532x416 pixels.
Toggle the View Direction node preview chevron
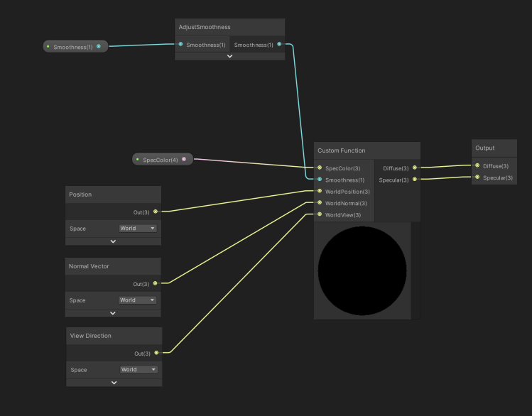114,383
